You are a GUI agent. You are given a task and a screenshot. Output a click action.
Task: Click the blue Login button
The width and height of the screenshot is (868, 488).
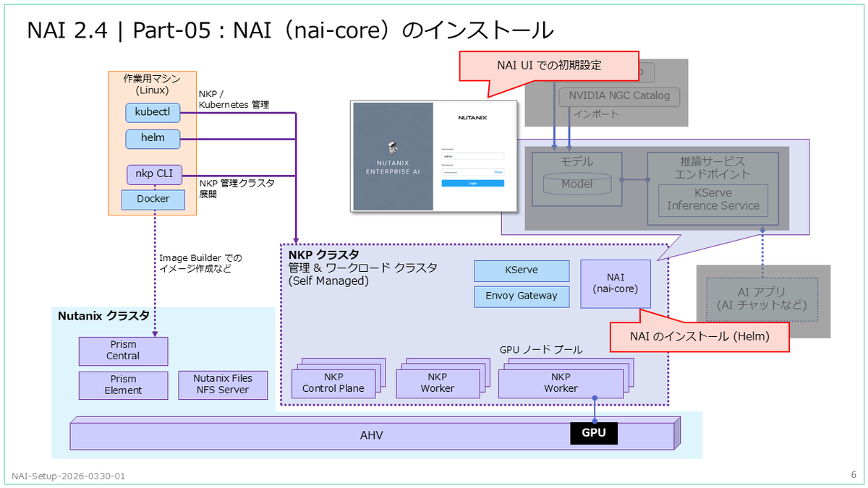pos(473,183)
